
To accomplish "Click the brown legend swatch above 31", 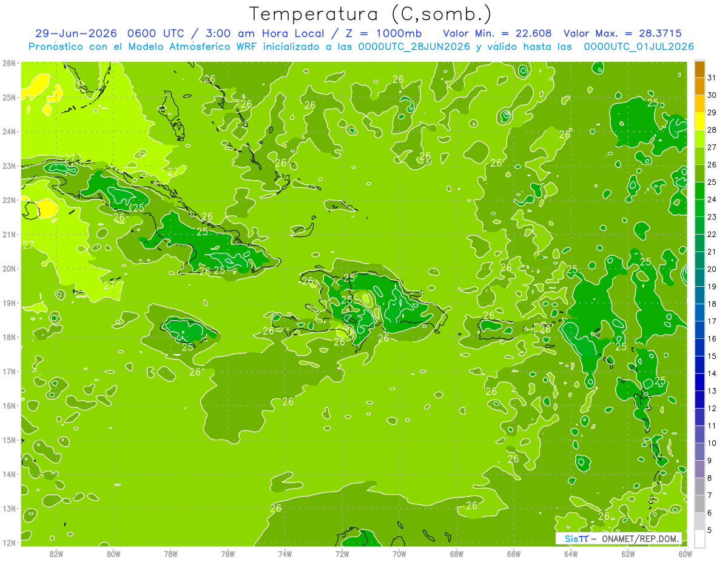I will 699,70.
